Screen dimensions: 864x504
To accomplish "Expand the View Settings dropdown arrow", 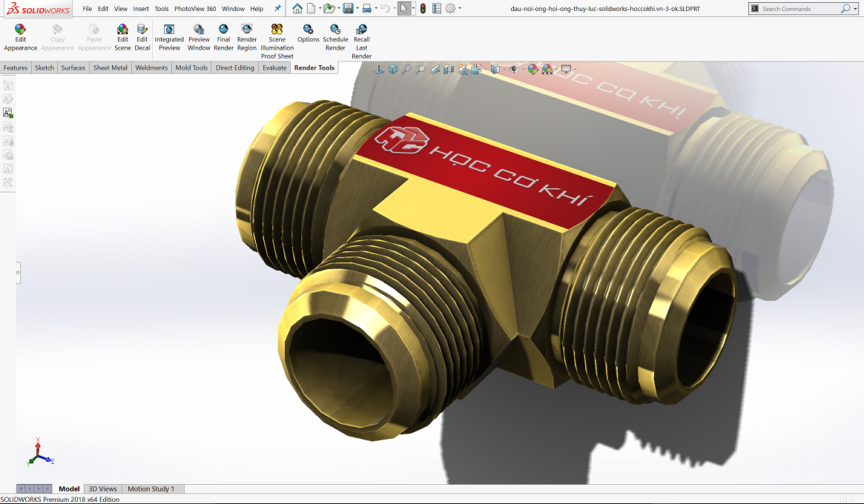I will tap(576, 70).
